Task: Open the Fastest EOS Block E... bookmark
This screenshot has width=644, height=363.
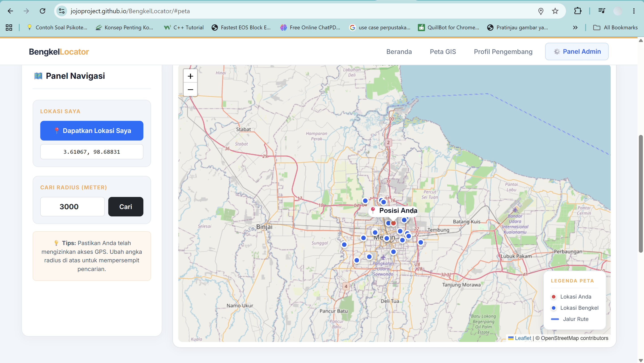Action: 241,28
